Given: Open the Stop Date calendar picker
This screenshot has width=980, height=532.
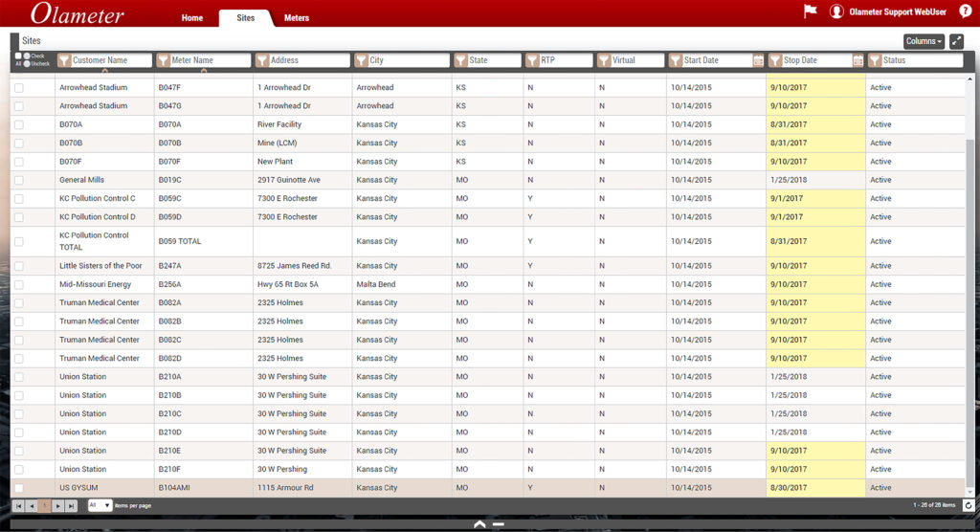Looking at the screenshot, I should tap(857, 60).
